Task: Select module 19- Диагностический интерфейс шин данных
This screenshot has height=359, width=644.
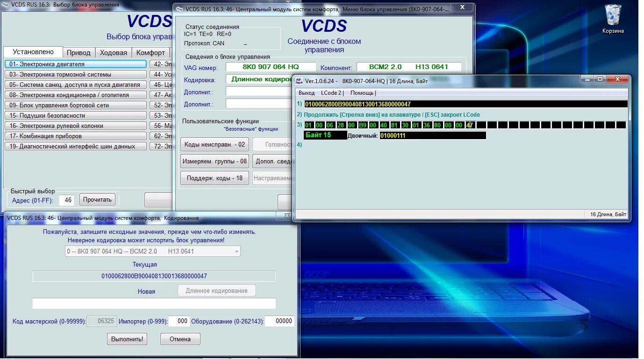Action: tap(76, 146)
